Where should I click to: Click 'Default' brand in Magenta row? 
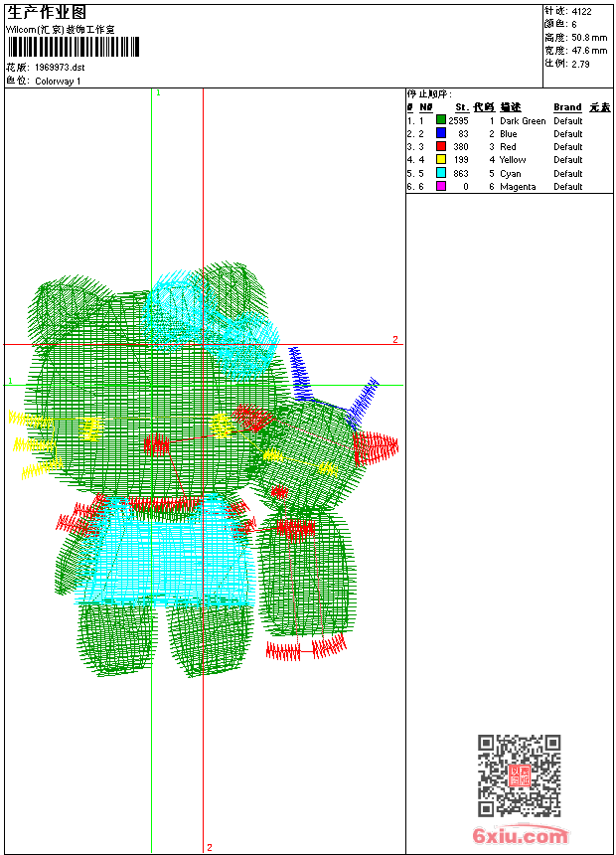point(567,187)
